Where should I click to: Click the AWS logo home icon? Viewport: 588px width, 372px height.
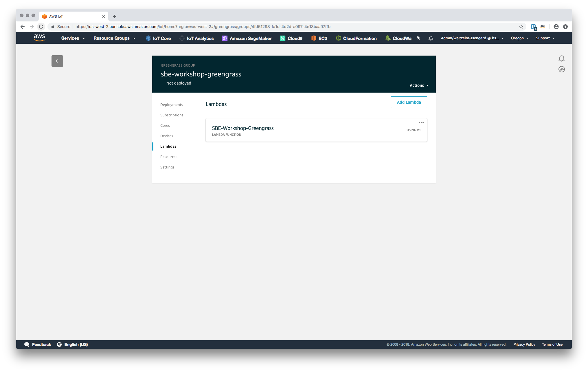point(40,38)
